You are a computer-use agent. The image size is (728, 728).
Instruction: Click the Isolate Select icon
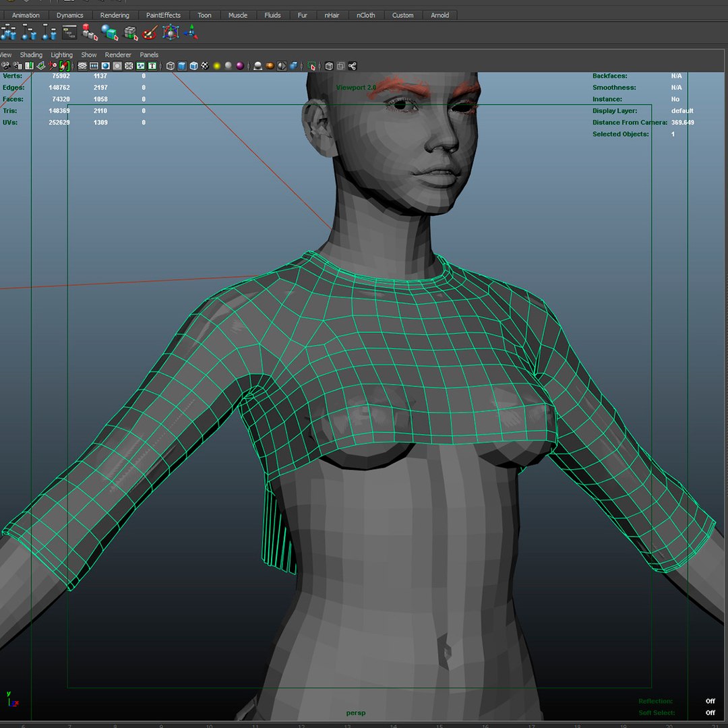pos(311,66)
